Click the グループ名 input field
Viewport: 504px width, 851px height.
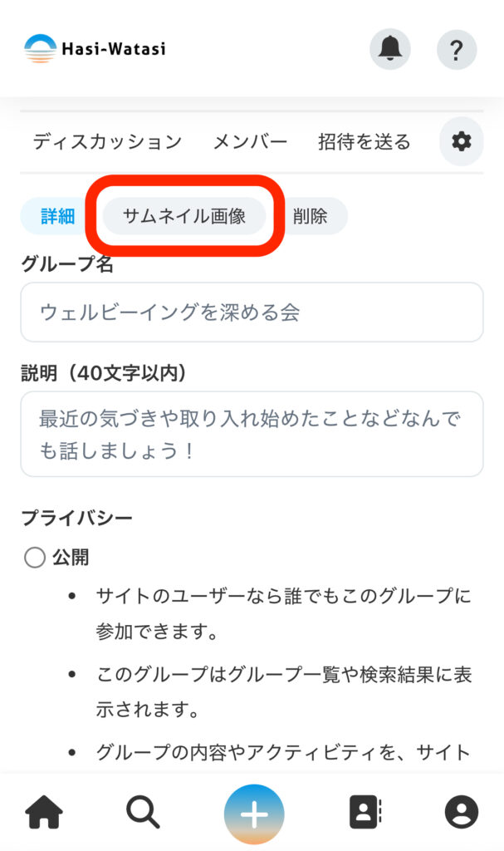pyautogui.click(x=252, y=312)
